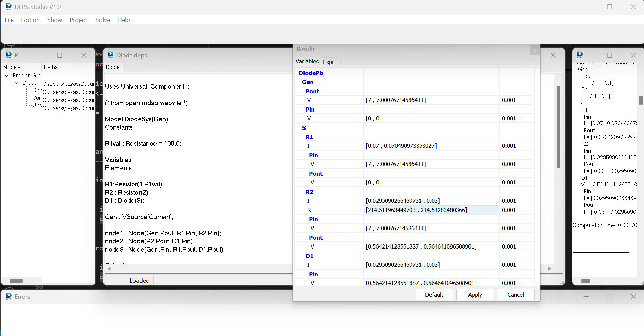Switch to the Expr tab
This screenshot has height=336, width=644.
[328, 62]
